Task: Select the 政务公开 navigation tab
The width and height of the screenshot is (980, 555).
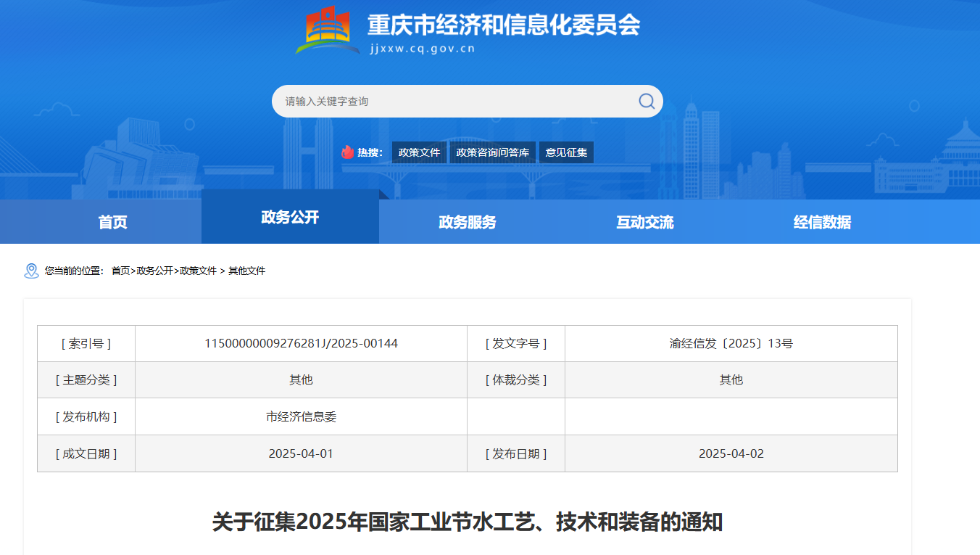Action: tap(290, 218)
